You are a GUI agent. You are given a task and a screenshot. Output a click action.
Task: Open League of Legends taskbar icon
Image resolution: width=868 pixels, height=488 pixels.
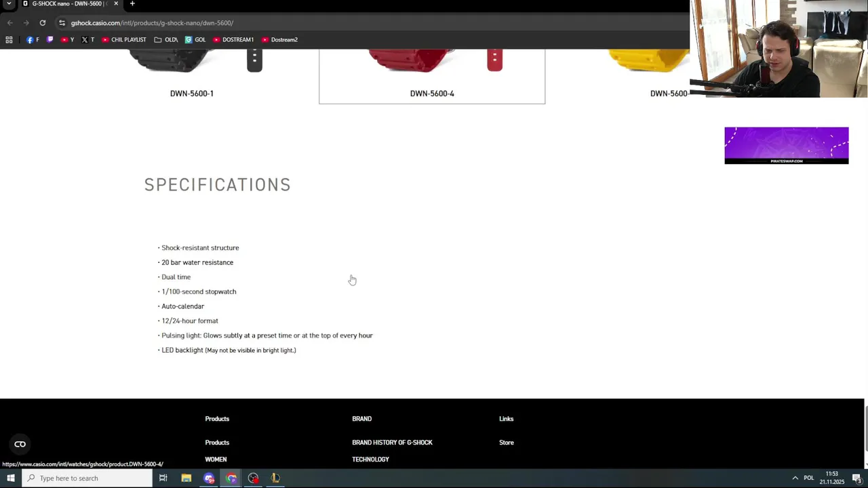pyautogui.click(x=275, y=478)
